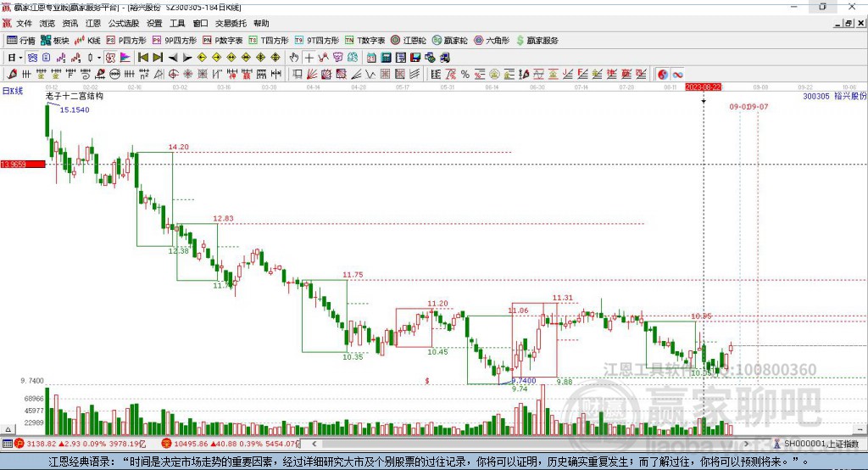
Task: Open the P四方形 tool
Action: (125, 40)
